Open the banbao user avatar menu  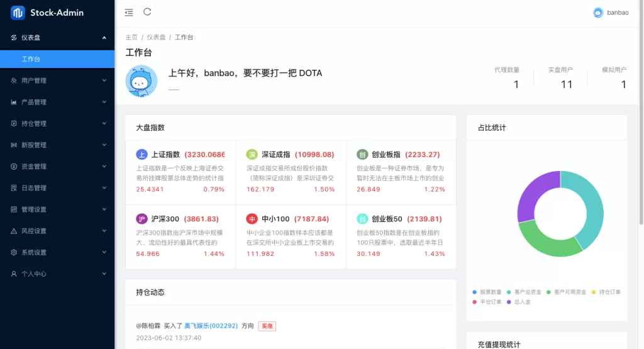pyautogui.click(x=598, y=13)
